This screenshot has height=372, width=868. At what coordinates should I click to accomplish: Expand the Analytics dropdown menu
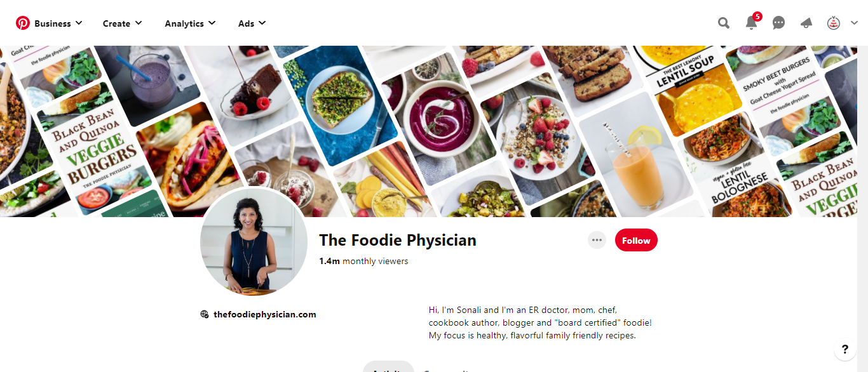click(x=191, y=23)
